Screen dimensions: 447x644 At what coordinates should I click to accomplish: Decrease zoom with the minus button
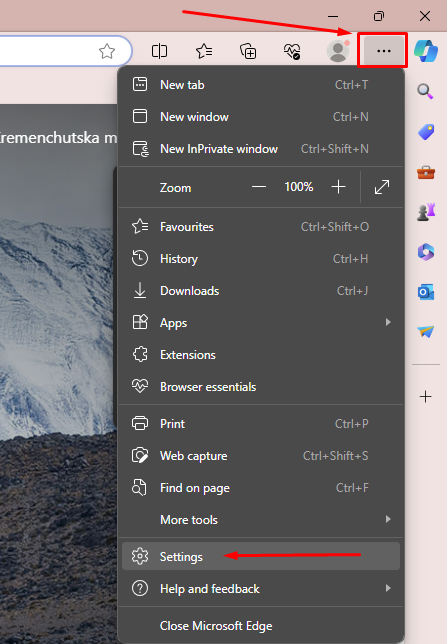[259, 187]
